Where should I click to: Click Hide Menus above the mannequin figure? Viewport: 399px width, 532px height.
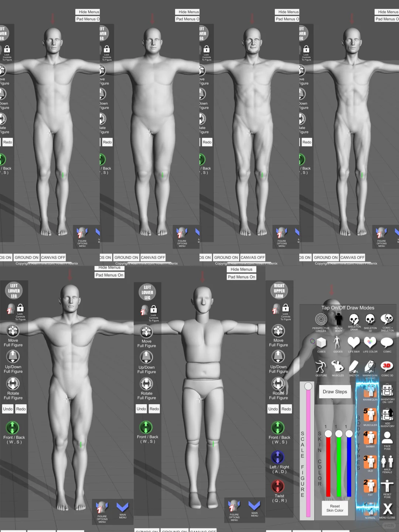point(241,270)
